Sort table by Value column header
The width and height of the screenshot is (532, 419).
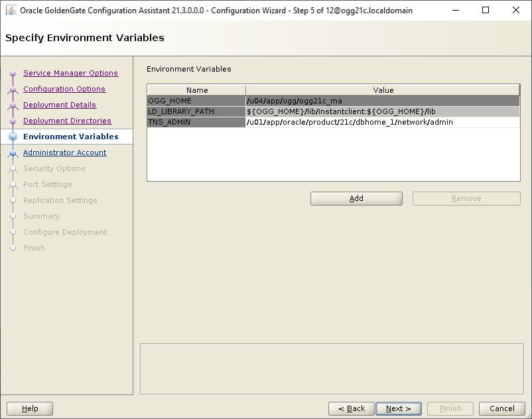[x=383, y=90]
